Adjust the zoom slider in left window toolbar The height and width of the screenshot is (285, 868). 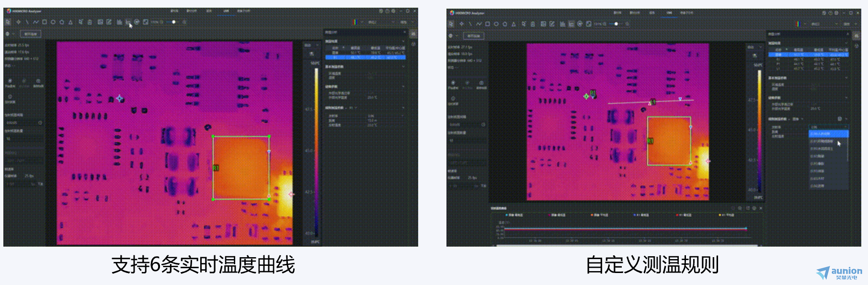(173, 22)
